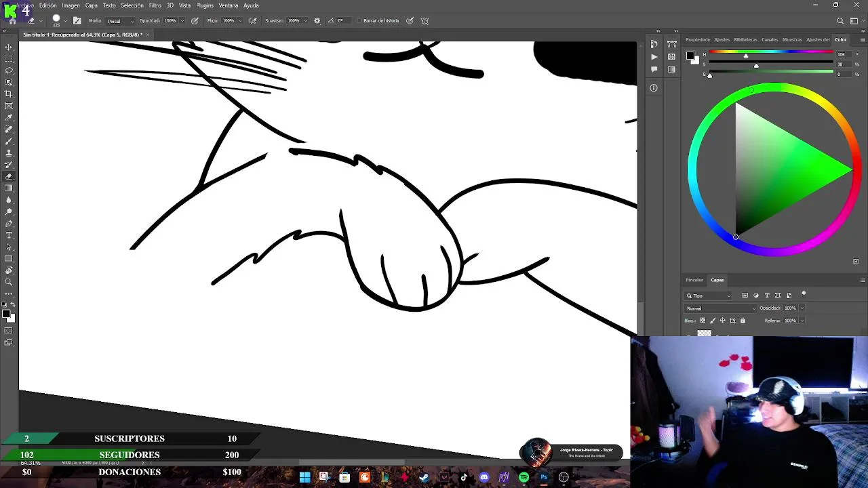Open the Comments panel icon

654,69
